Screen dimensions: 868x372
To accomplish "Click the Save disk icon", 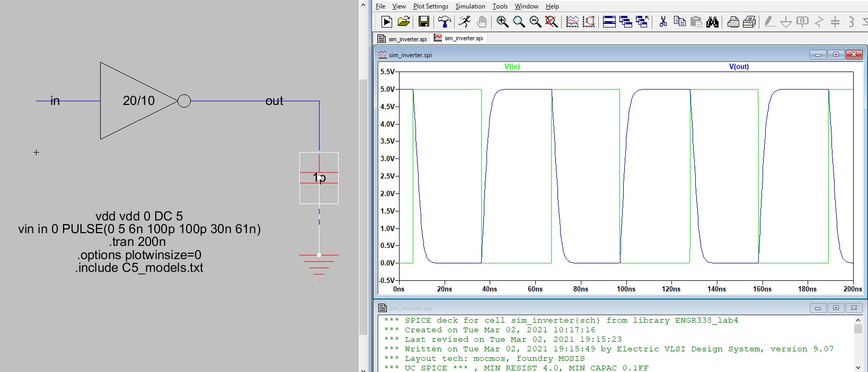I will pyautogui.click(x=423, y=22).
